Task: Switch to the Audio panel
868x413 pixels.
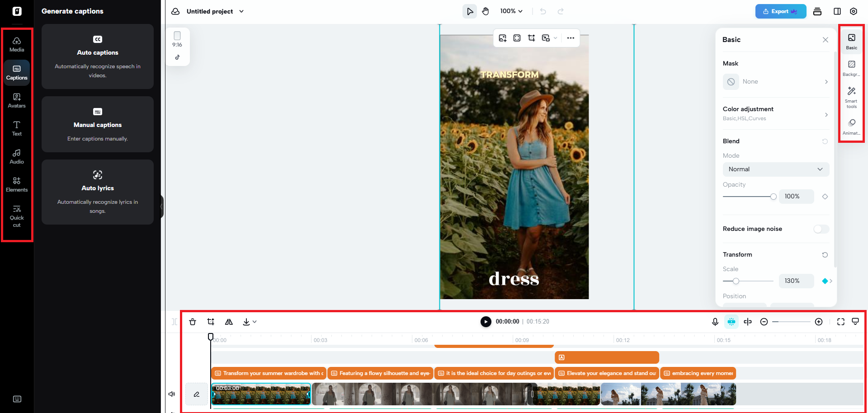Action: [17, 156]
